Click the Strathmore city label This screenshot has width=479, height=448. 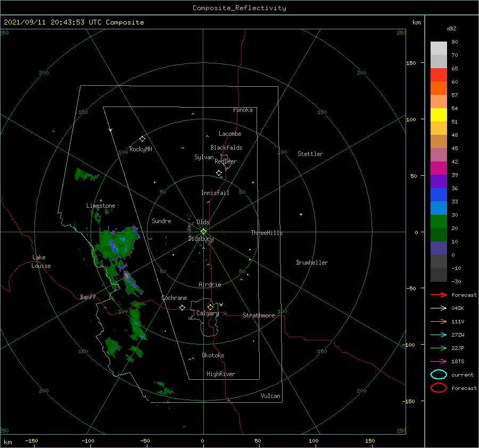[x=259, y=315]
